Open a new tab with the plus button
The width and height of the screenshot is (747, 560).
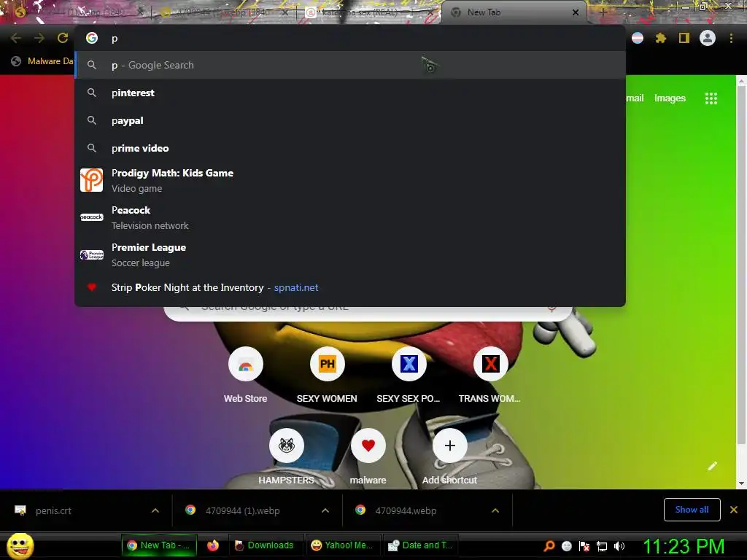[x=603, y=12]
